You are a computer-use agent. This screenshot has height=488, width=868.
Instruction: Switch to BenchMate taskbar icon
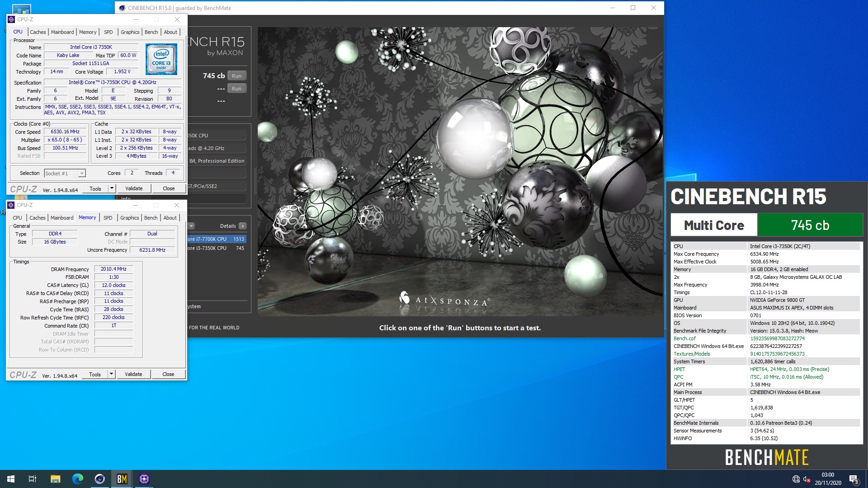122,479
